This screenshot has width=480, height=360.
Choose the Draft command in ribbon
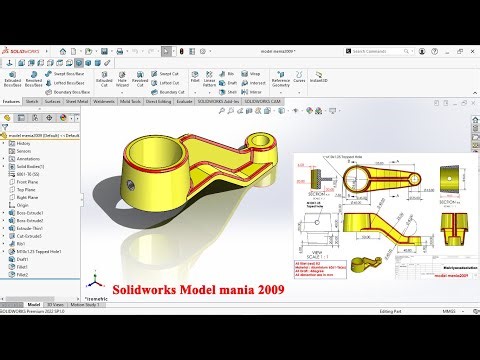pos(228,83)
